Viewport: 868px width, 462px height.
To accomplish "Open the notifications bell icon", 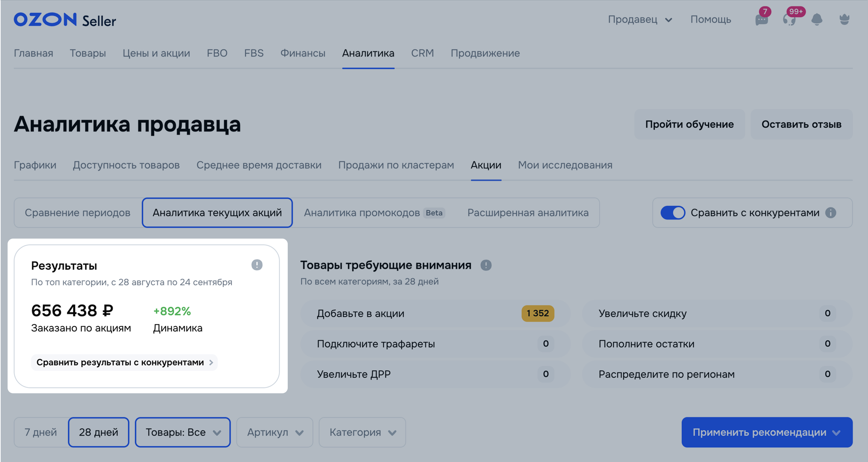I will pyautogui.click(x=817, y=19).
